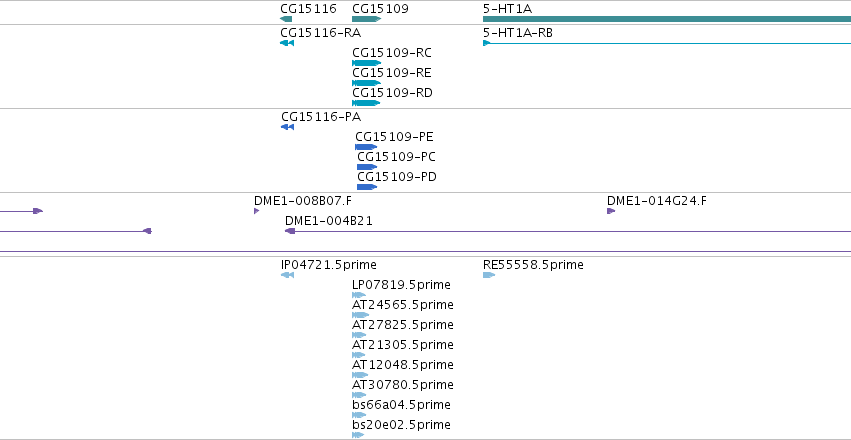The height and width of the screenshot is (440, 851).
Task: Click the AT12048.5prime EST label
Action: 403,365
